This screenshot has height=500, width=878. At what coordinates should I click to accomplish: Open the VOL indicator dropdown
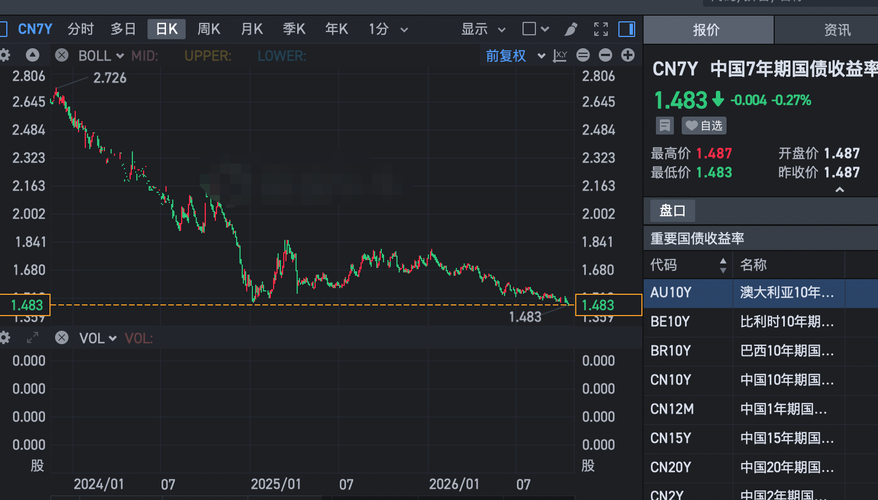click(97, 338)
